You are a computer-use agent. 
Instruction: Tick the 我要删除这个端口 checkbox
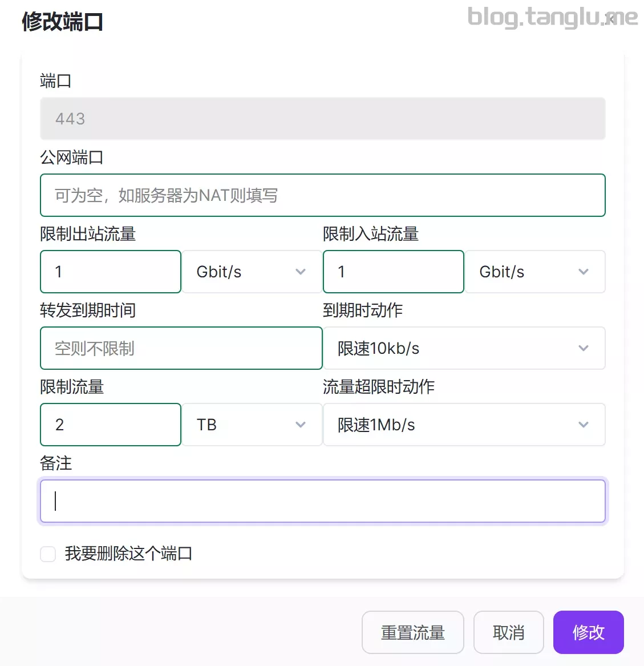point(48,554)
